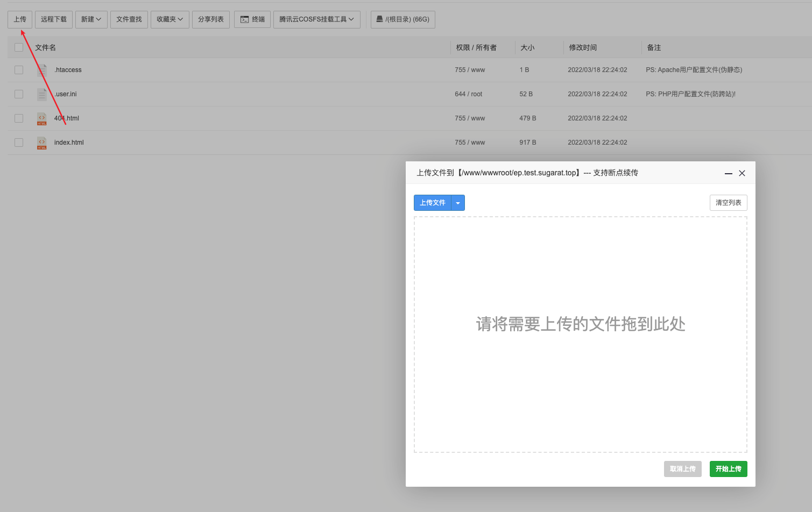812x512 pixels.
Task: Sort by the 文件名 column header
Action: [x=46, y=48]
